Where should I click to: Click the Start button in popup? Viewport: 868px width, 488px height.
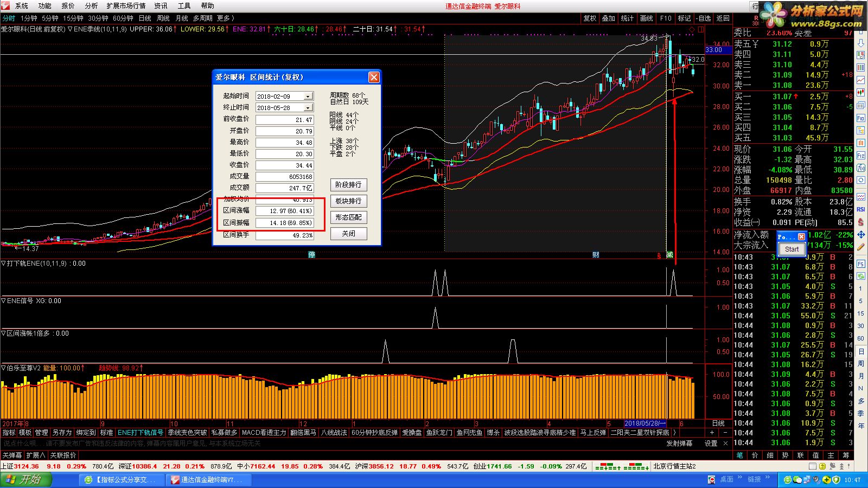point(792,249)
